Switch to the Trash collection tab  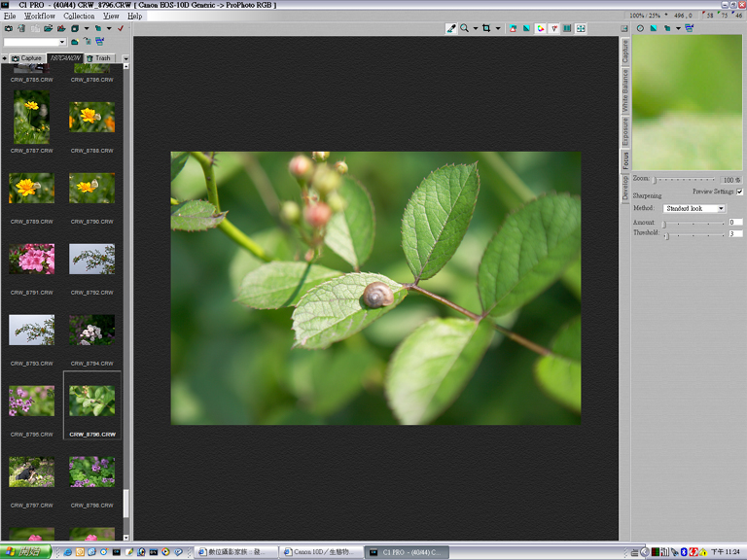click(99, 58)
